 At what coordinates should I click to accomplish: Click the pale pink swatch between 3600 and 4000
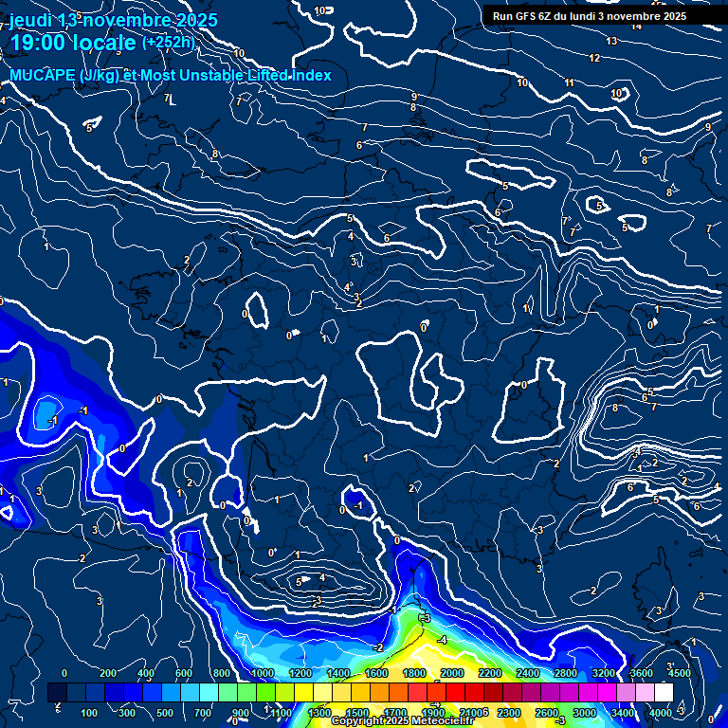click(645, 692)
